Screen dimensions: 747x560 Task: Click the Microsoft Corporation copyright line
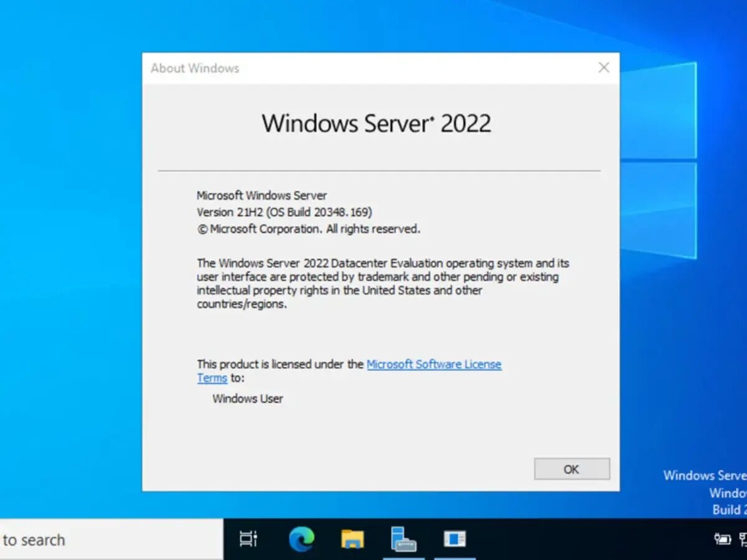tap(309, 229)
